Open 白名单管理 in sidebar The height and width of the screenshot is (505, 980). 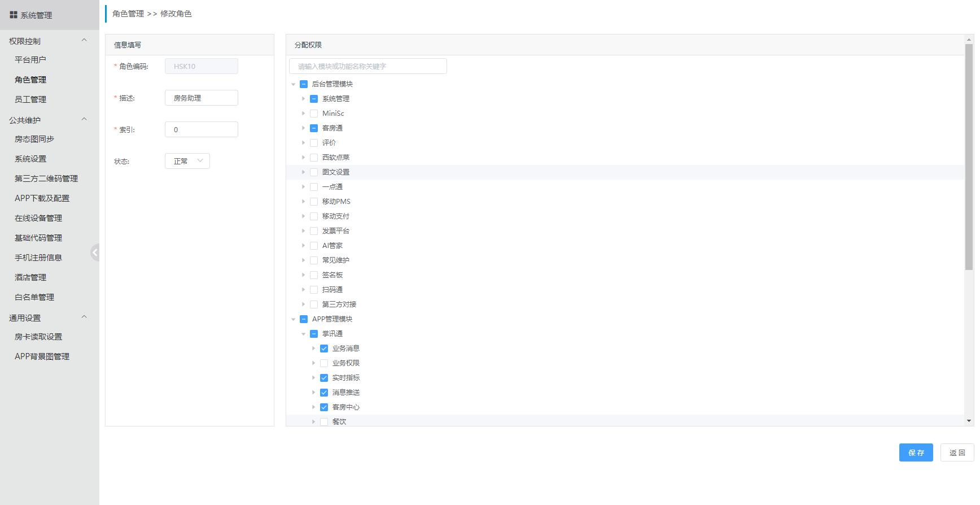tap(34, 297)
